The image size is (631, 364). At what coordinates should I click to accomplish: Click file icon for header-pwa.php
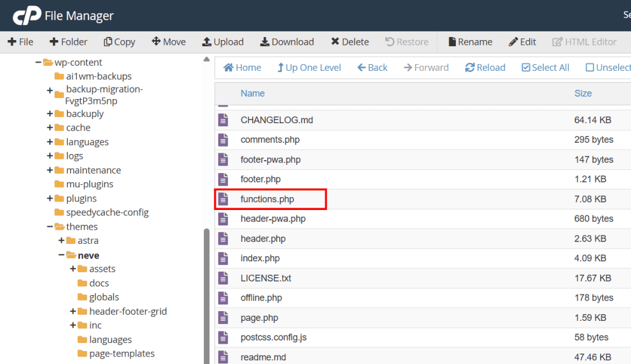[x=223, y=219]
